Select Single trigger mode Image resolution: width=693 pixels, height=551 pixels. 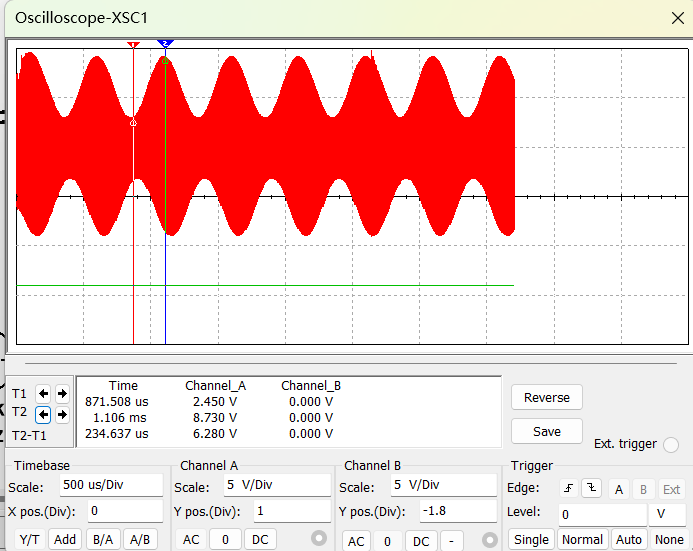[x=531, y=540]
